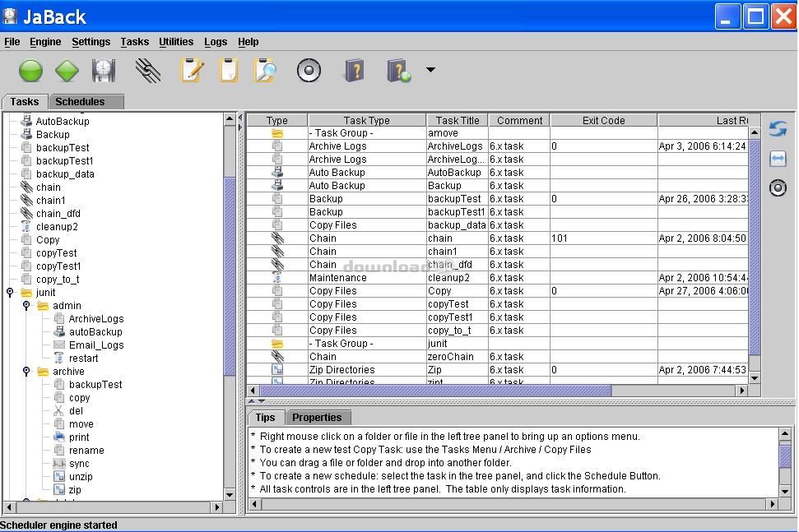799x532 pixels.
Task: Sort table by Exit Code column header
Action: pos(603,120)
